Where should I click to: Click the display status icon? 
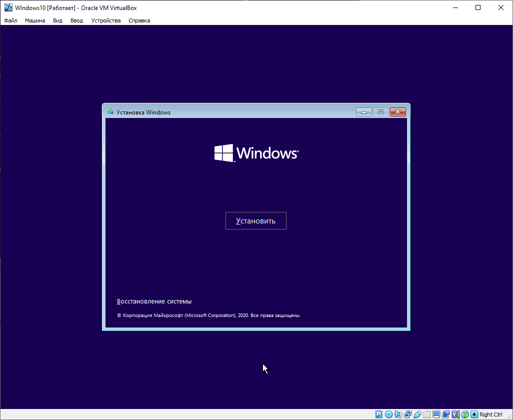[x=436, y=414]
